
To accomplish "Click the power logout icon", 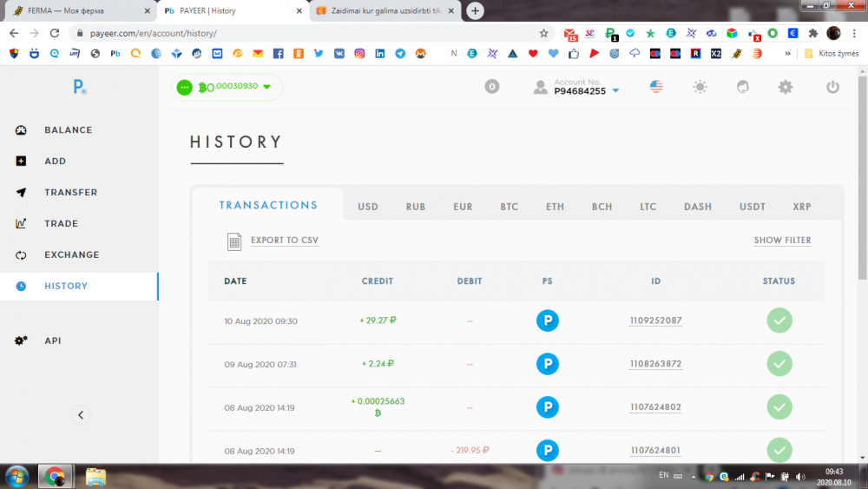I will pos(832,87).
